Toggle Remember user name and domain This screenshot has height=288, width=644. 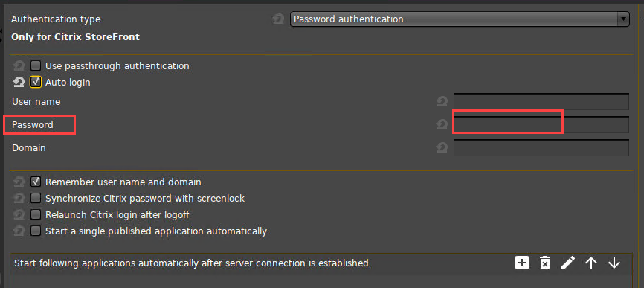tap(36, 182)
